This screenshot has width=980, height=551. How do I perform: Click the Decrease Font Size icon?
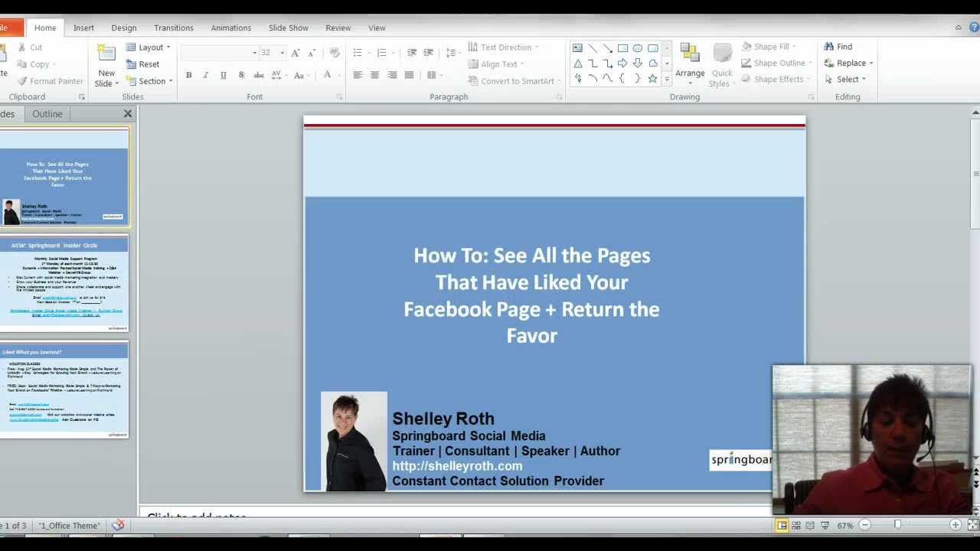point(312,53)
